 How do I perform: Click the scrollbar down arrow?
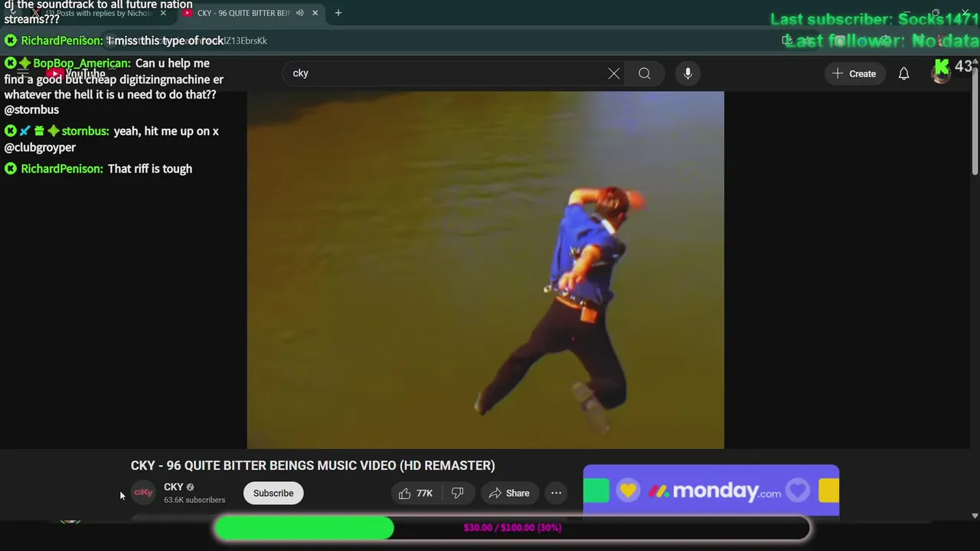[x=975, y=517]
